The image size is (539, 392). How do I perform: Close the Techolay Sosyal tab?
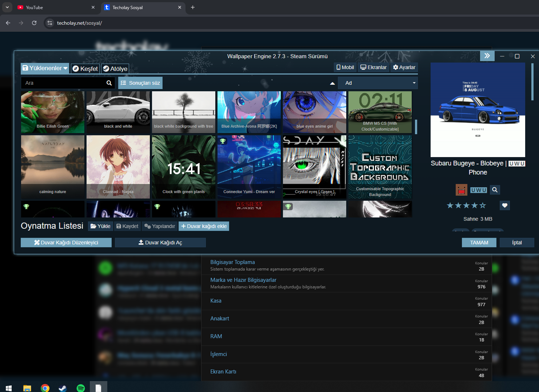click(x=180, y=7)
